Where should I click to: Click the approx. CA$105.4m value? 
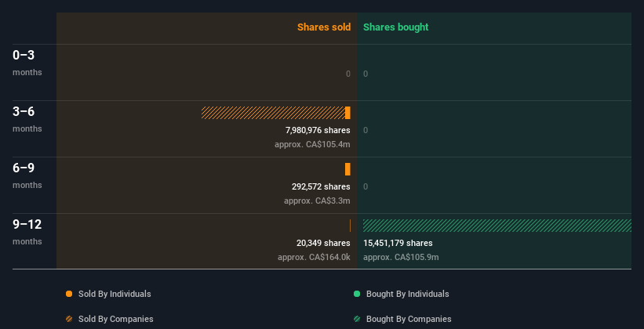click(312, 144)
